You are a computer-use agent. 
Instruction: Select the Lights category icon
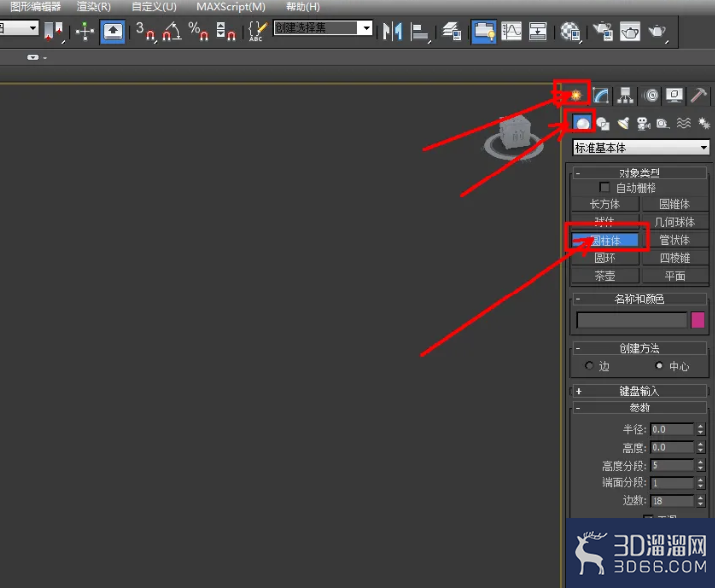click(623, 124)
